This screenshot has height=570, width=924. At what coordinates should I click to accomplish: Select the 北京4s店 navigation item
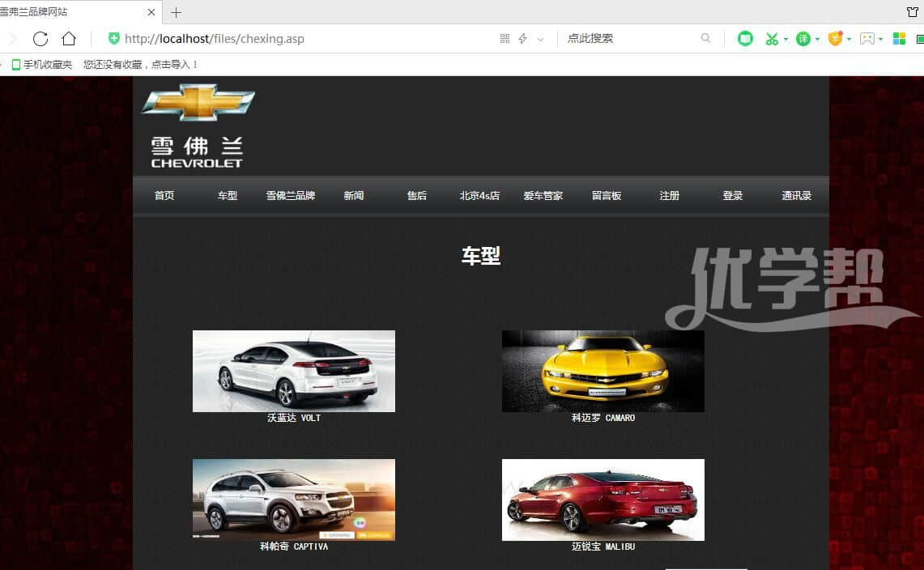479,196
